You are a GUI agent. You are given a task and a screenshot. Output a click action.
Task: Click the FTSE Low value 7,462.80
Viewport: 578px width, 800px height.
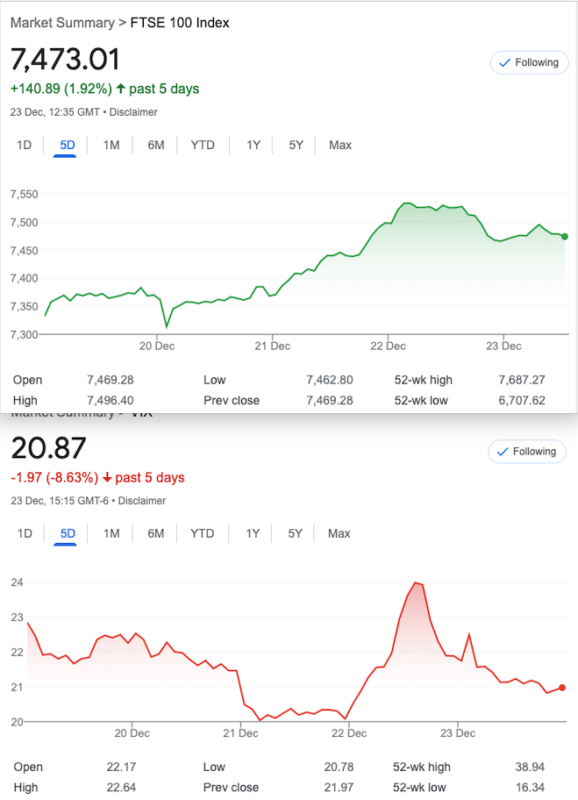pos(330,380)
